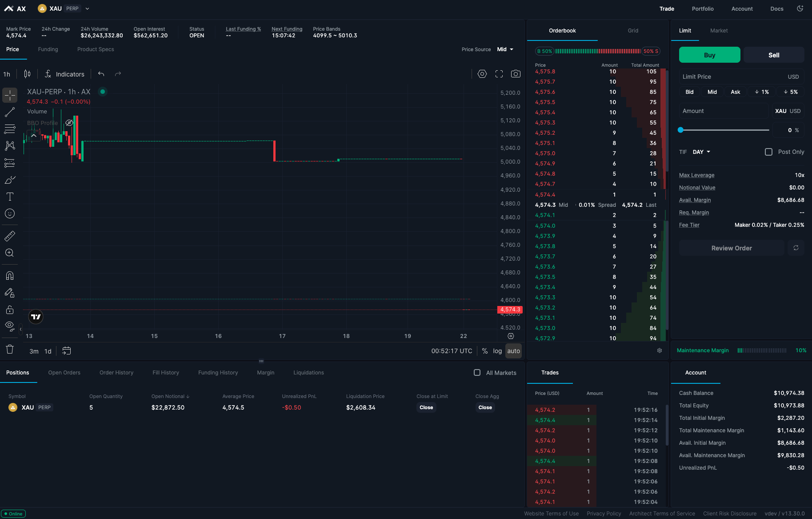Viewport: 812px width, 519px height.
Task: Select the patterns drawing tool
Action: point(10,146)
